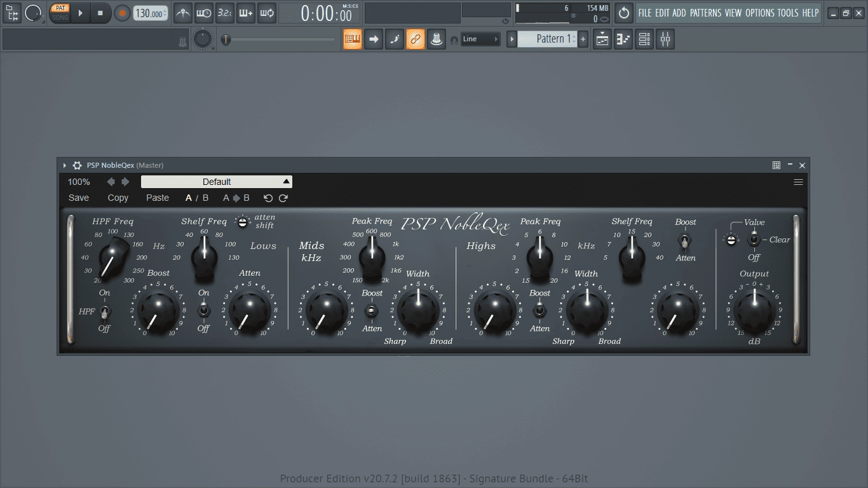The height and width of the screenshot is (488, 868).
Task: Click the browser toggle icon at top left
Action: click(11, 13)
